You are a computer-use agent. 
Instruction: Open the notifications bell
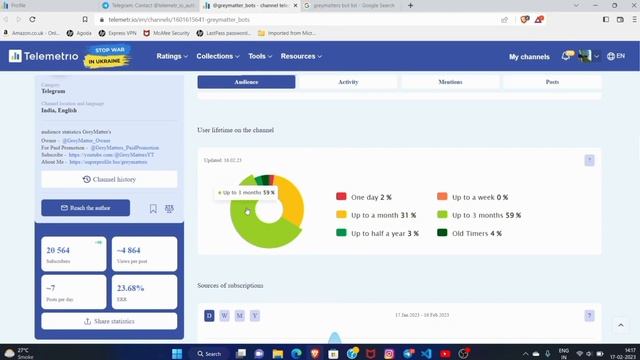tap(567, 56)
